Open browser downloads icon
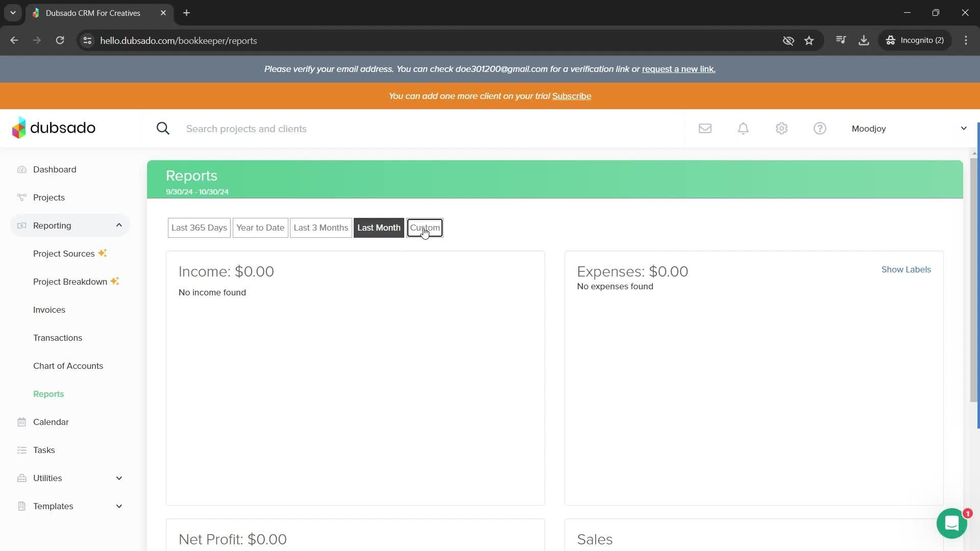This screenshot has width=980, height=551. pos(864,40)
